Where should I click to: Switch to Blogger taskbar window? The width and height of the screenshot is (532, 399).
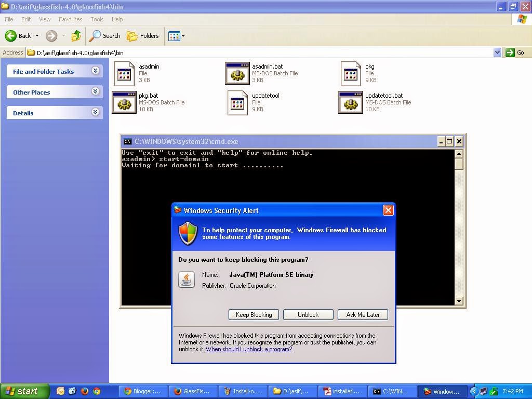pyautogui.click(x=144, y=391)
